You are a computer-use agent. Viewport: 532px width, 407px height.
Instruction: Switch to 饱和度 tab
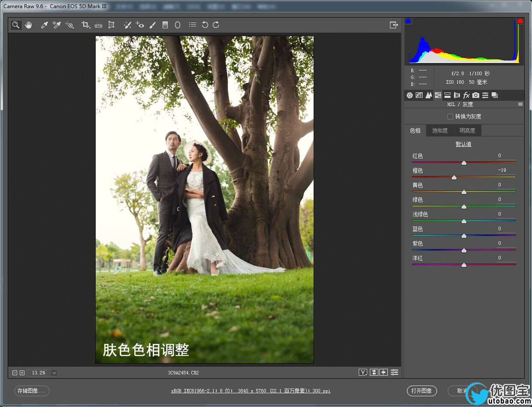(440, 131)
